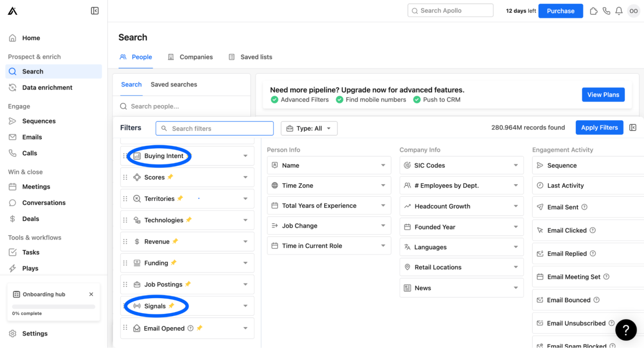Click the View Plans button
Screen dimensions: 644x348
603,95
